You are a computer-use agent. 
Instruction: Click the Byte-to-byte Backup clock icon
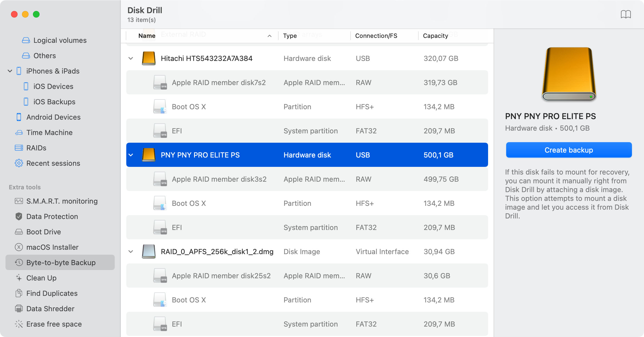tap(19, 263)
